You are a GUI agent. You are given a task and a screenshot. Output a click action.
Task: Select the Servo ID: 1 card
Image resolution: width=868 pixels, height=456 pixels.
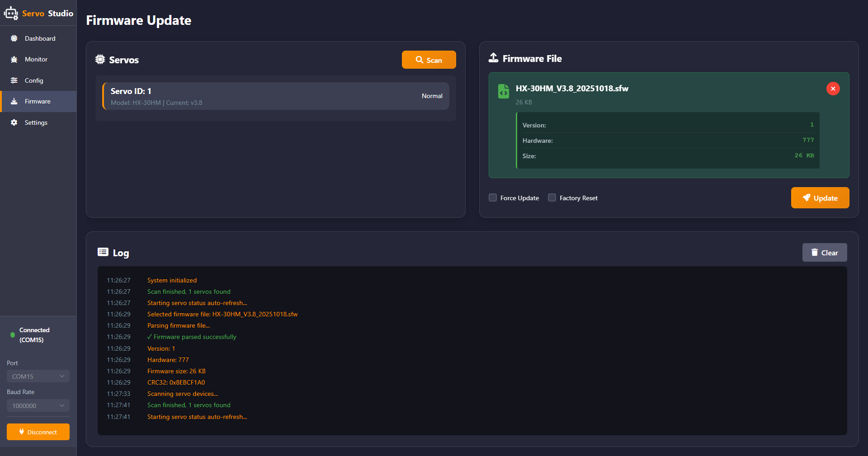click(276, 96)
